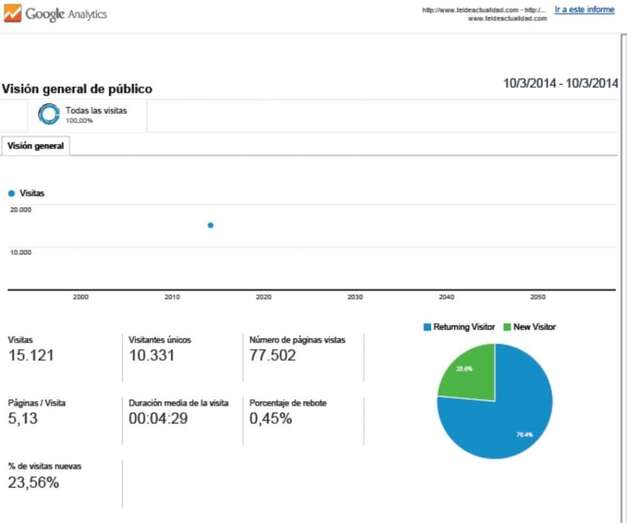Select the green New Visitor pie slice
Screen dimensions: 627x523
click(468, 369)
